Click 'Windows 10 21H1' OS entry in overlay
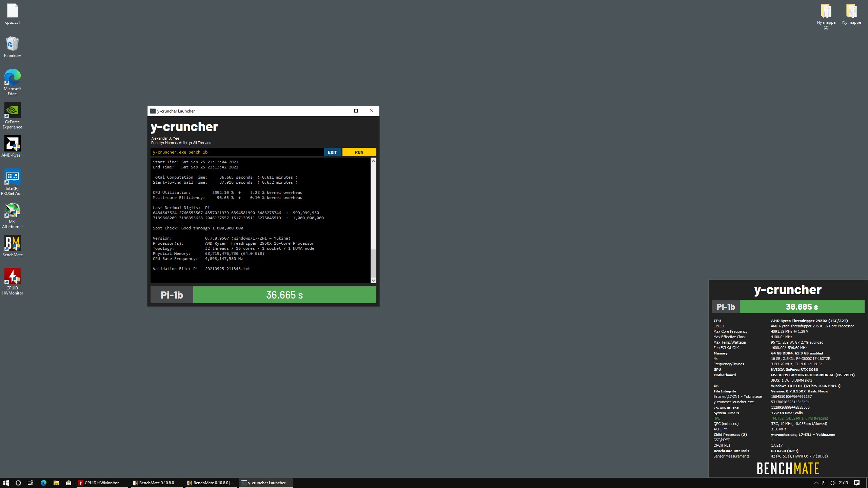868x488 pixels. pos(806,386)
